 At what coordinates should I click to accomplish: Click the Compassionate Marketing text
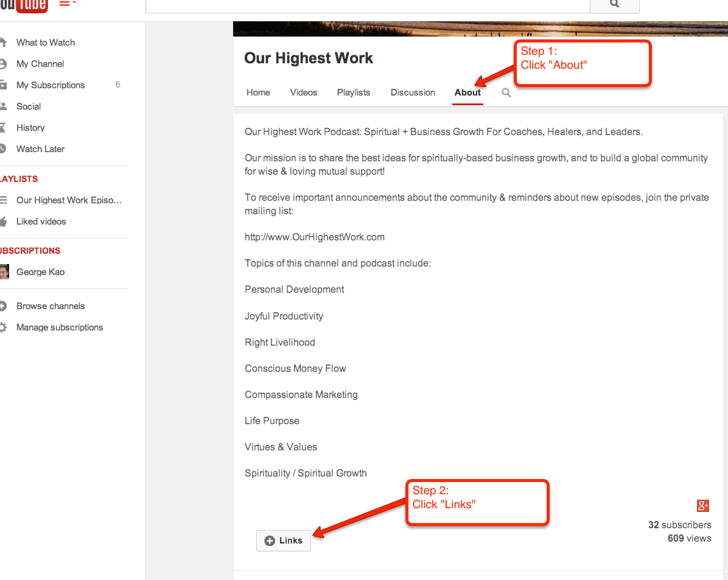coord(301,395)
